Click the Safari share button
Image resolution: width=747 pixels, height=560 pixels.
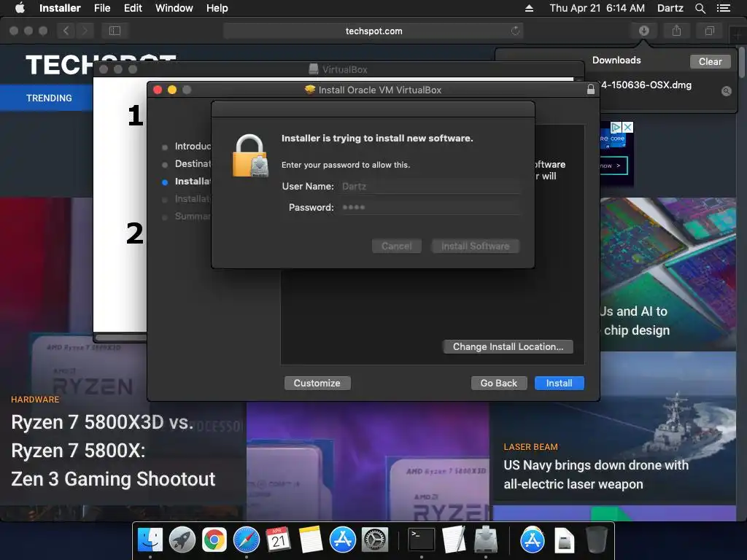coord(676,31)
